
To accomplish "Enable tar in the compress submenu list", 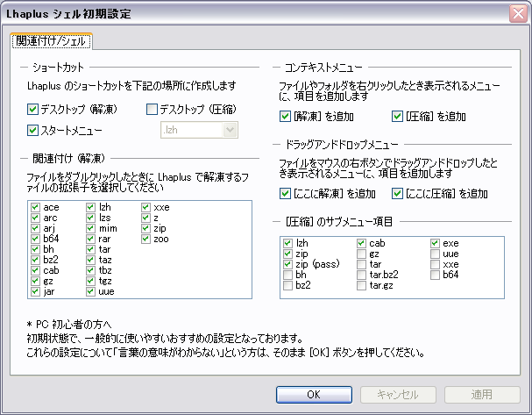I will tap(361, 264).
